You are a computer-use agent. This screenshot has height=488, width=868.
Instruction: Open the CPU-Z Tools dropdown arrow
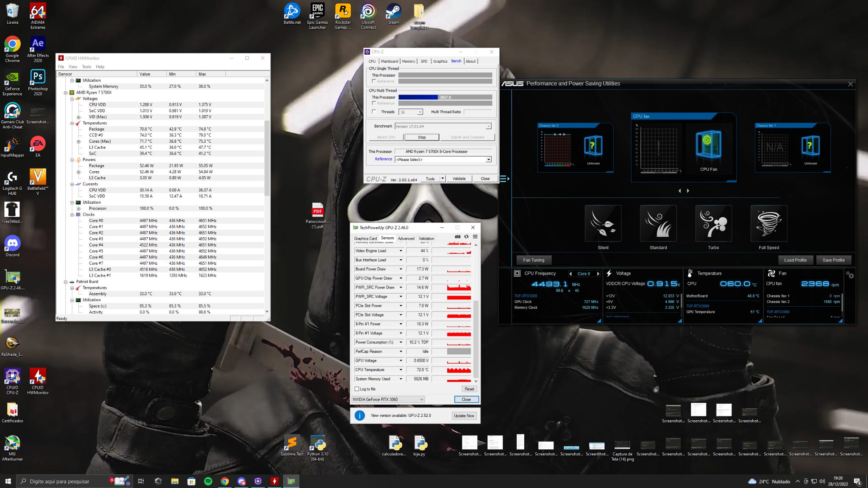pyautogui.click(x=442, y=178)
